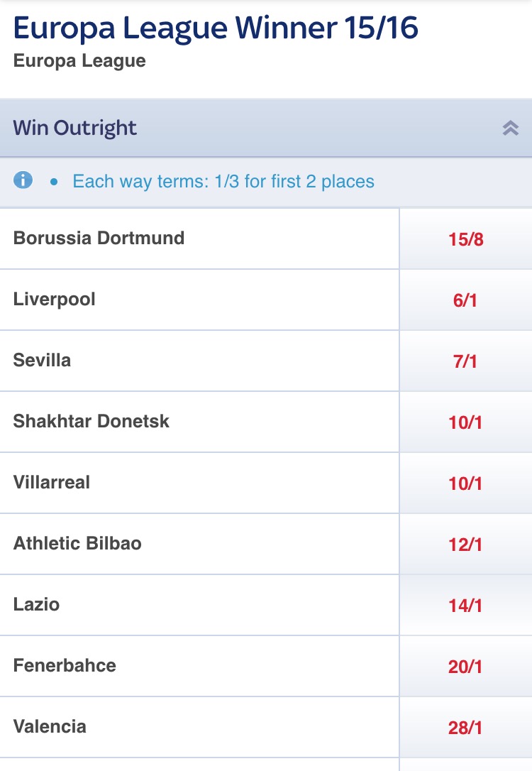Collapse the Win Outright section
The image size is (532, 771).
pos(511,128)
